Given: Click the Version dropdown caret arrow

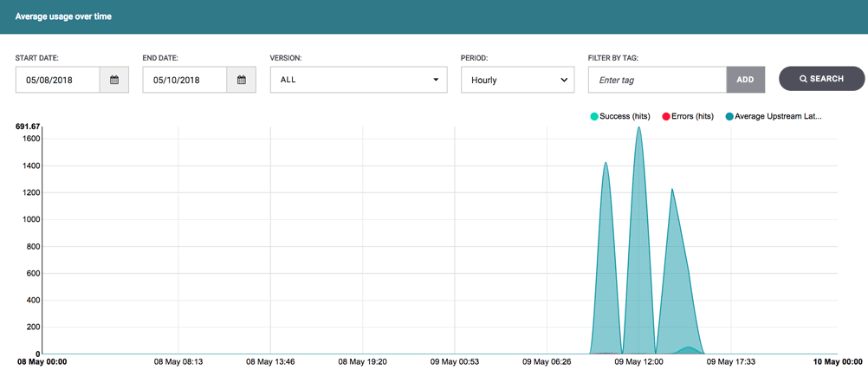Looking at the screenshot, I should tap(436, 80).
